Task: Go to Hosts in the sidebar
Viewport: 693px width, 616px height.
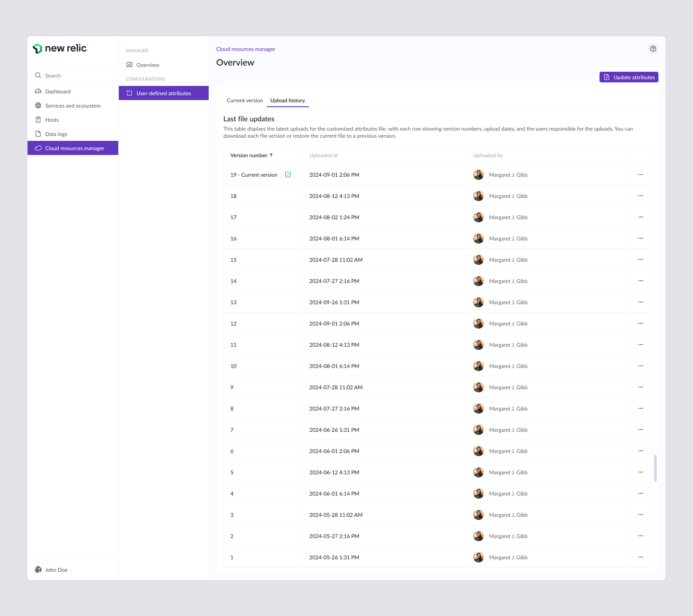Action: click(x=73, y=120)
